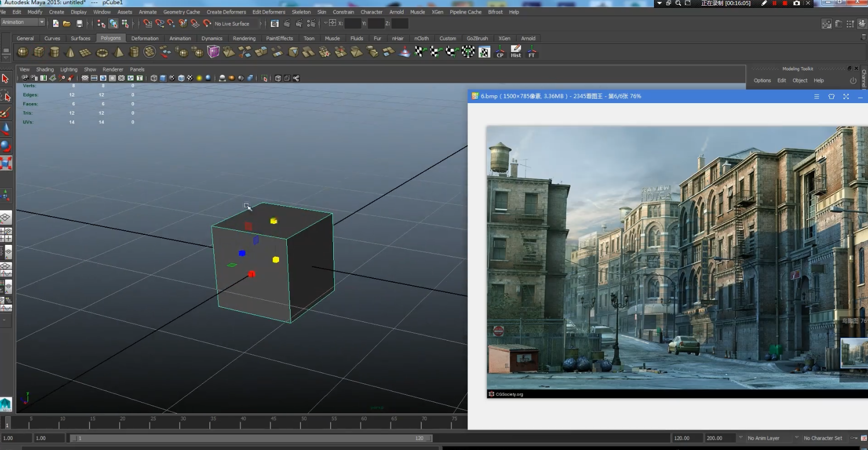Switch to the Surfaces shelf tab
This screenshot has width=868, height=450.
[x=81, y=39]
